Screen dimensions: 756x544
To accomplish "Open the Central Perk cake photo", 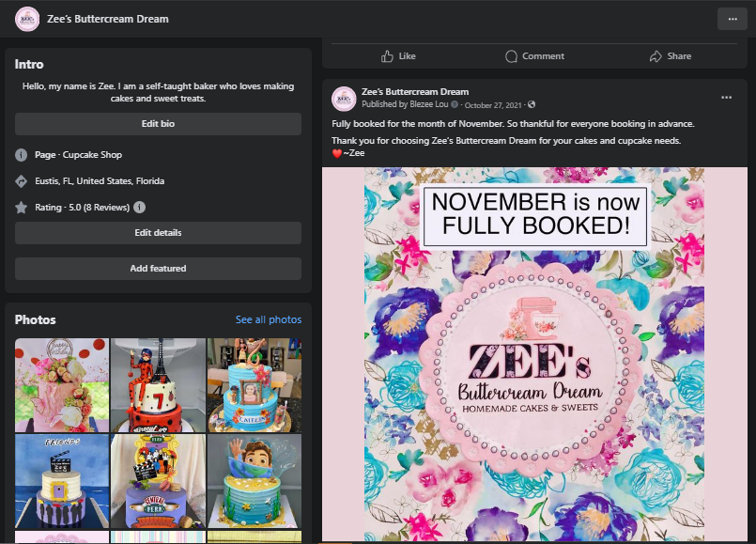I will pyautogui.click(x=158, y=481).
